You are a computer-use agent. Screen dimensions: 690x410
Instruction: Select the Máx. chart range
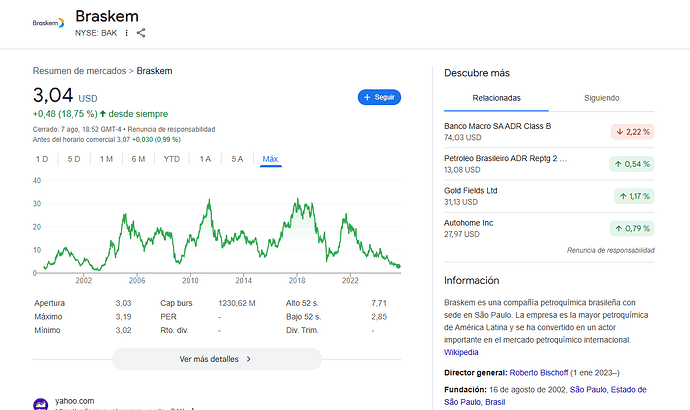(x=271, y=159)
